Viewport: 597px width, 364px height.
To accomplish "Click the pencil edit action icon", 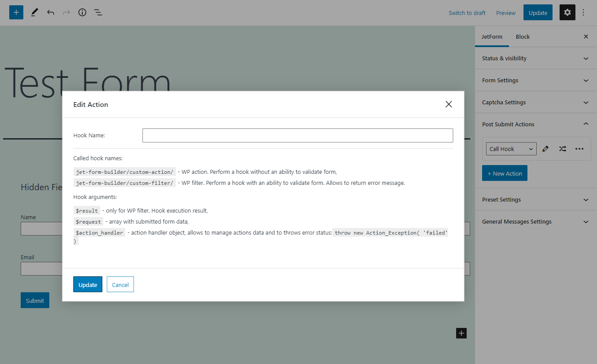I will [x=545, y=149].
